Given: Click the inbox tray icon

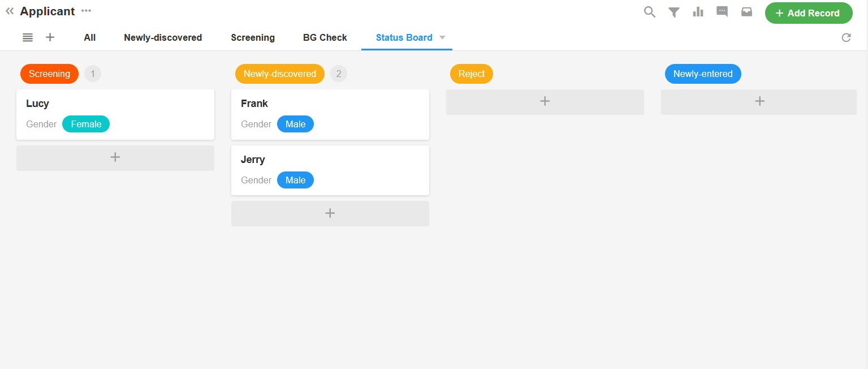Looking at the screenshot, I should (x=746, y=12).
